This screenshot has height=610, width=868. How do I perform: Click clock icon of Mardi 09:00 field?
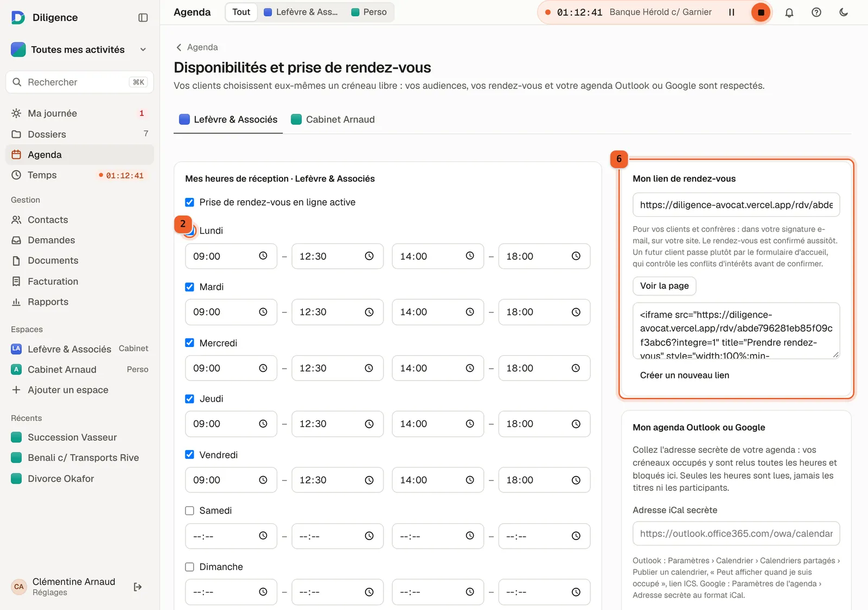263,312
